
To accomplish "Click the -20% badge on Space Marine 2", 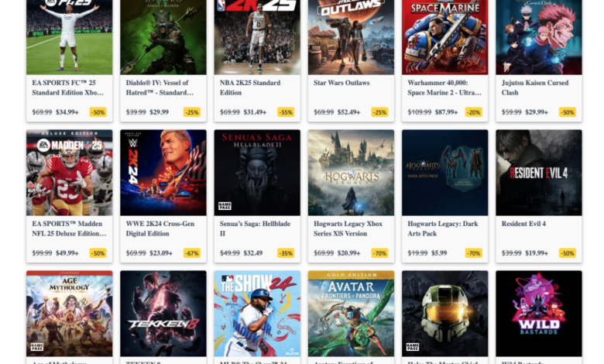I will click(473, 112).
